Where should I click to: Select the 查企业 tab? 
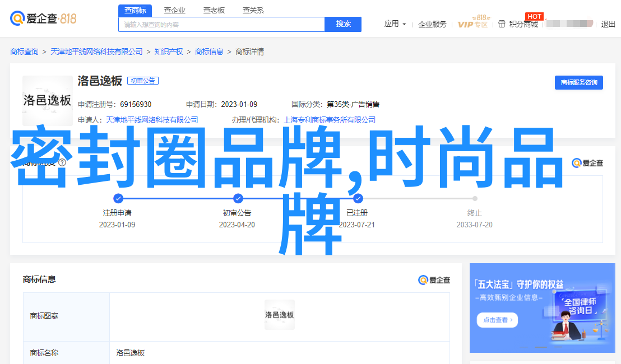175,10
